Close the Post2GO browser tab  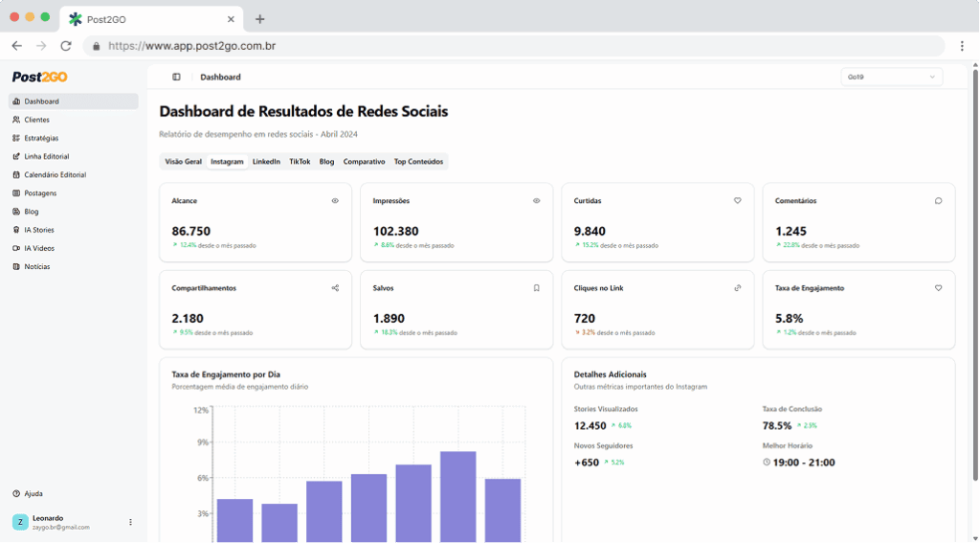pos(231,19)
